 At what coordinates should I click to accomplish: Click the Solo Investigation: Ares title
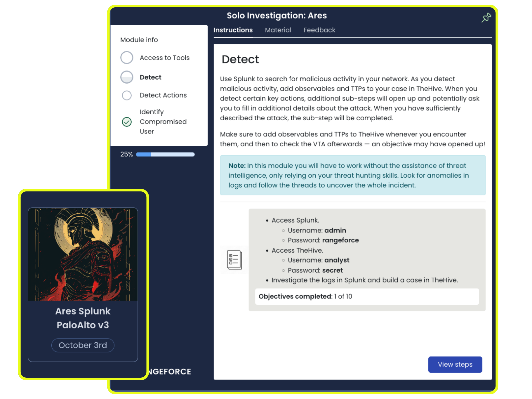pyautogui.click(x=277, y=15)
